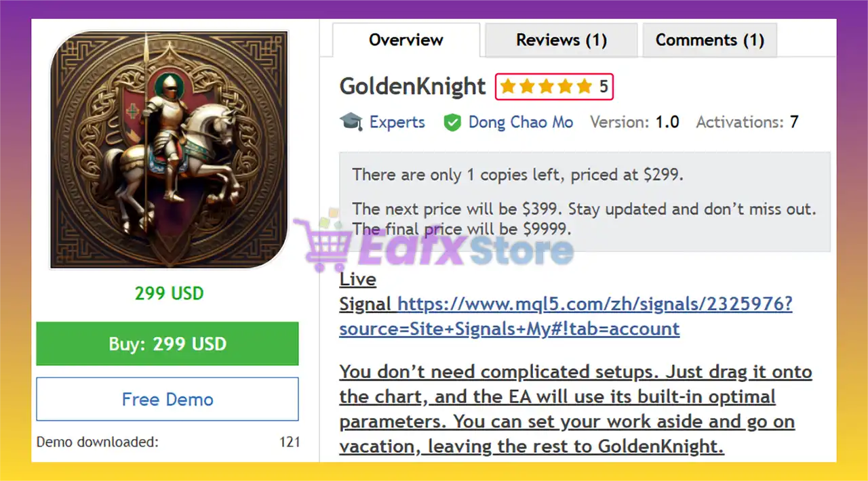
Task: Click the GoldenKnight product title
Action: pos(413,87)
